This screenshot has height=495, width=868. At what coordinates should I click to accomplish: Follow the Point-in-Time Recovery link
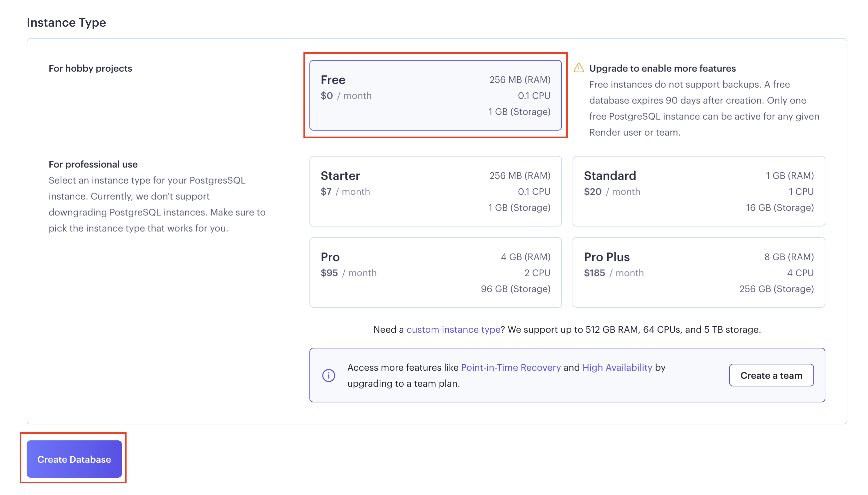tap(511, 367)
